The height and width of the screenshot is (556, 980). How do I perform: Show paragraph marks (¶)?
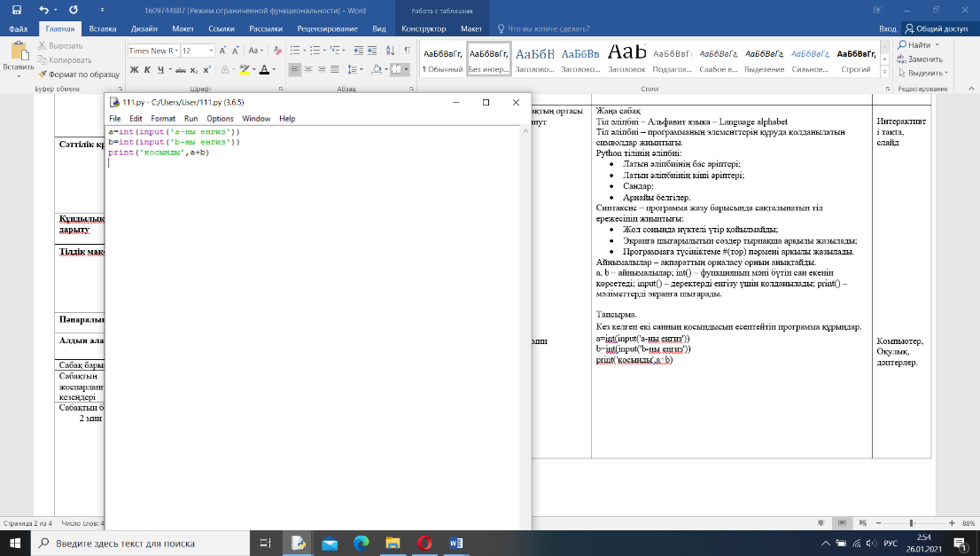coord(407,51)
